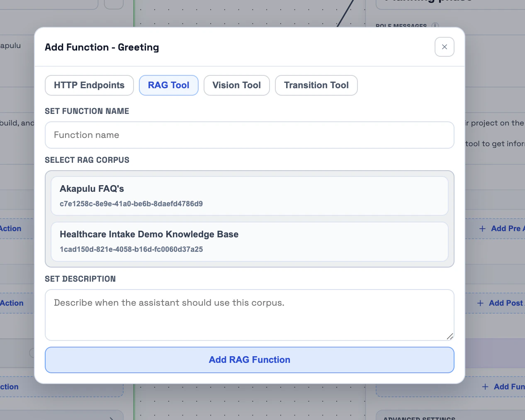Click the info icon beside Role Messages
The height and width of the screenshot is (420, 525).
[435, 26]
